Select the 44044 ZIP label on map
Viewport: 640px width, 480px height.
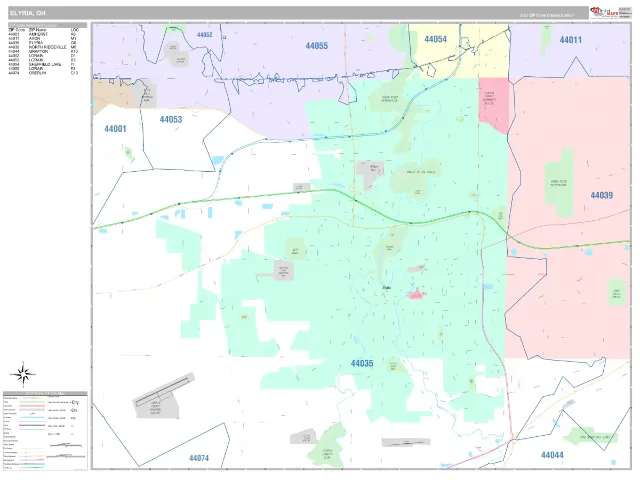coord(552,455)
